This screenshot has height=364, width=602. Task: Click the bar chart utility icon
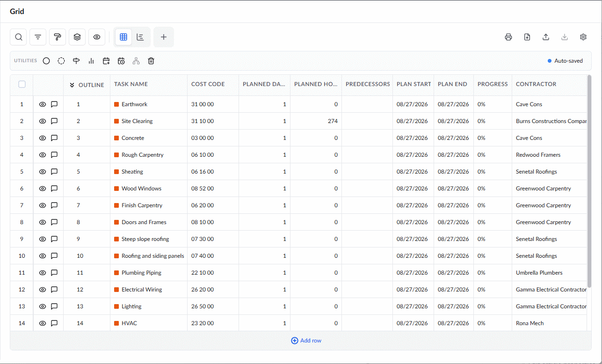click(x=91, y=61)
